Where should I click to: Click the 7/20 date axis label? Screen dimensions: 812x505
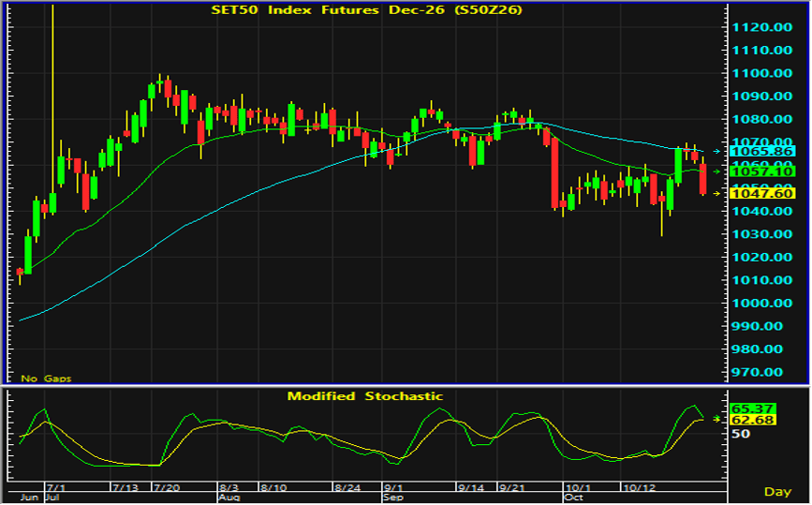point(166,488)
